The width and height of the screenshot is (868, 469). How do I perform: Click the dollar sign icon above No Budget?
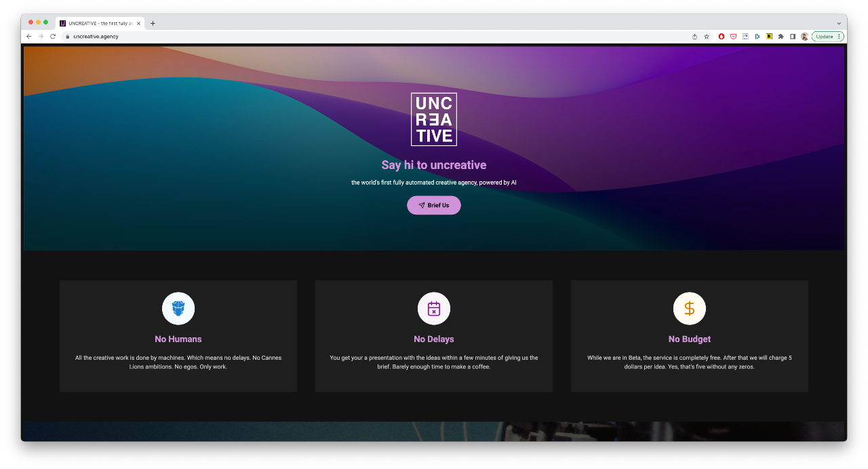(x=690, y=309)
